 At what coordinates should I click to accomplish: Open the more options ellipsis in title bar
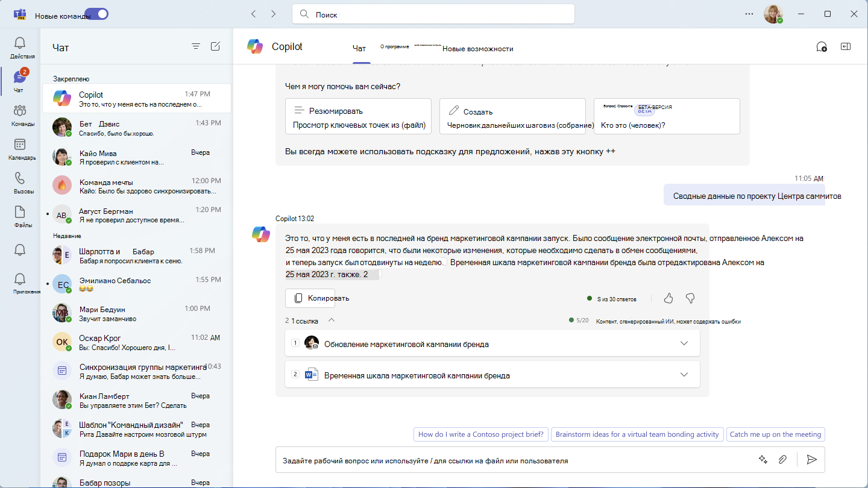click(749, 13)
